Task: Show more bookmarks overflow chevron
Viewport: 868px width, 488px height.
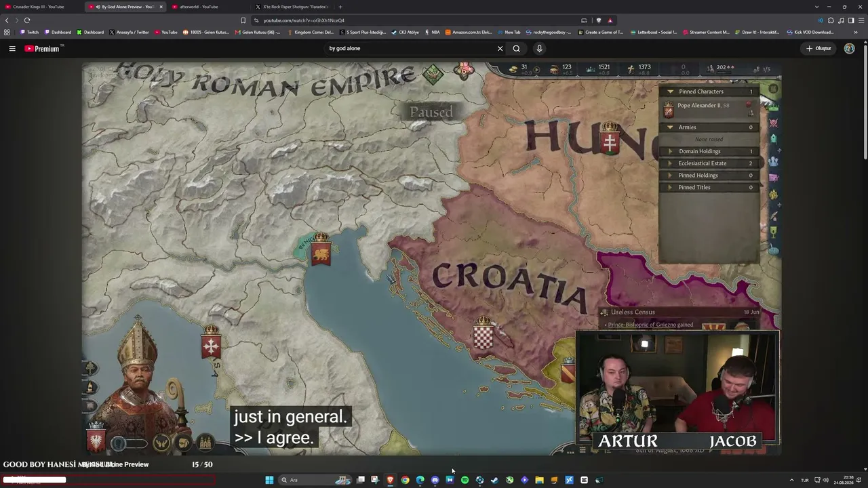Action: coord(854,33)
